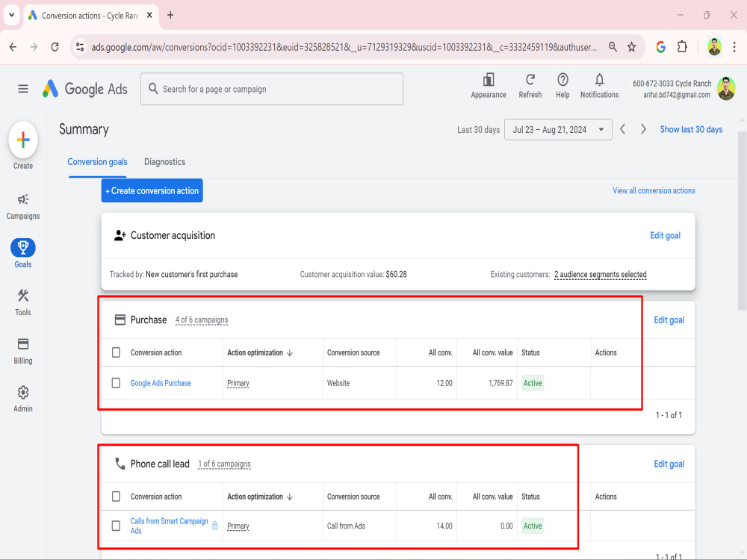Edit the Phone call lead goal
The width and height of the screenshot is (747, 560).
point(669,464)
